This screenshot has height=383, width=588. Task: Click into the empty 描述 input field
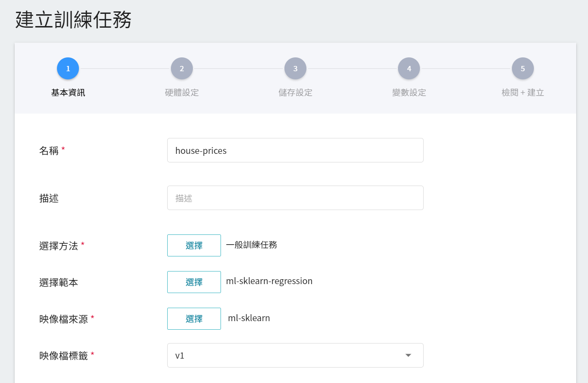[x=295, y=198]
